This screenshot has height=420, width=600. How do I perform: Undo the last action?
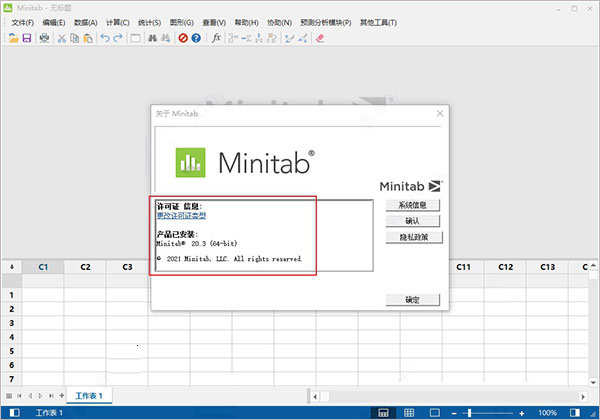(105, 38)
